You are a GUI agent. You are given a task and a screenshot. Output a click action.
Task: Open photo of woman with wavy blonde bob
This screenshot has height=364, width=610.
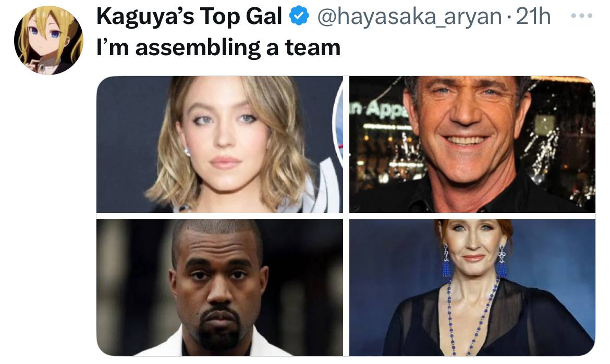tap(220, 145)
